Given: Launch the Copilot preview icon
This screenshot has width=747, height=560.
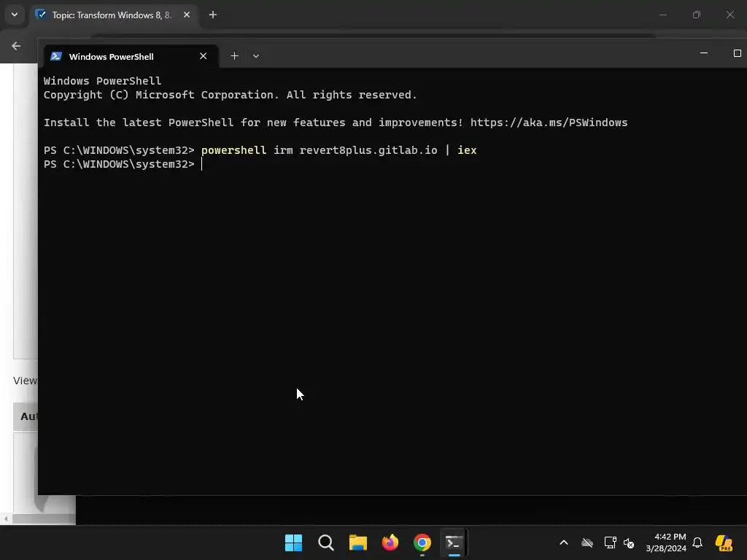Looking at the screenshot, I should [724, 542].
